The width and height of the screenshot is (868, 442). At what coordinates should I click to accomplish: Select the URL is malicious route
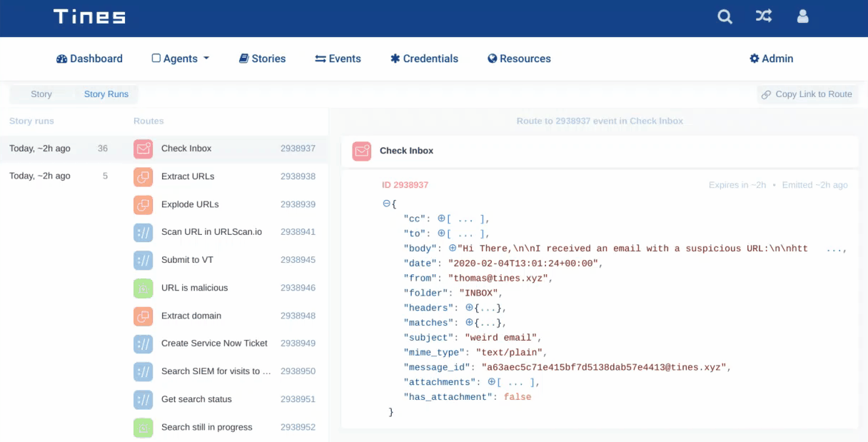[225, 288]
